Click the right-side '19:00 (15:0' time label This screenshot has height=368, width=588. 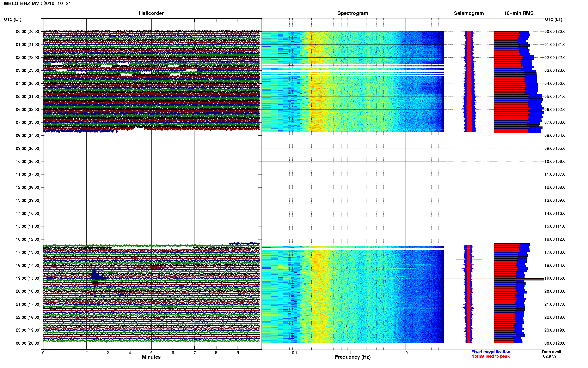[x=555, y=278]
